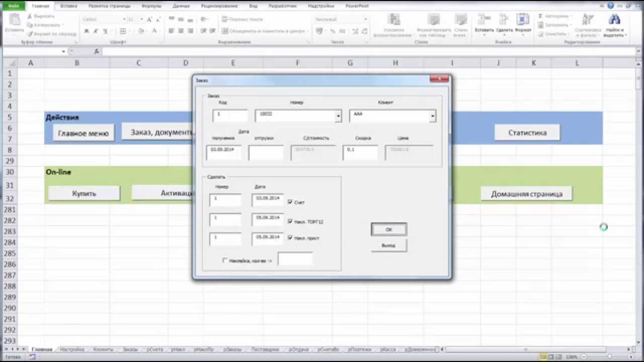Open Format as Table icon
The image size is (644, 362).
433,19
